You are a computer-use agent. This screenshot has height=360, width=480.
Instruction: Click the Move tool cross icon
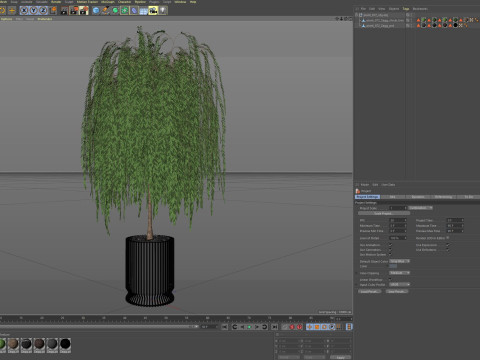(x=12, y=10)
